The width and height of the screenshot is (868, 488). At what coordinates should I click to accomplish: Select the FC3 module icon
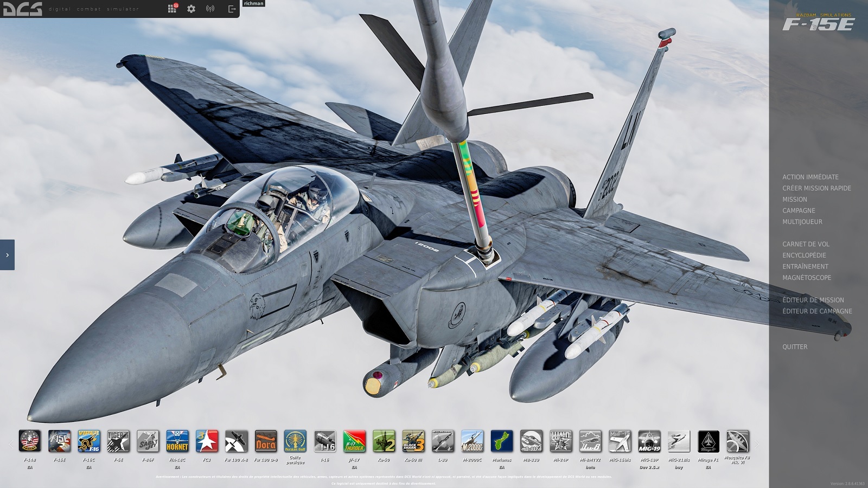pyautogui.click(x=207, y=441)
